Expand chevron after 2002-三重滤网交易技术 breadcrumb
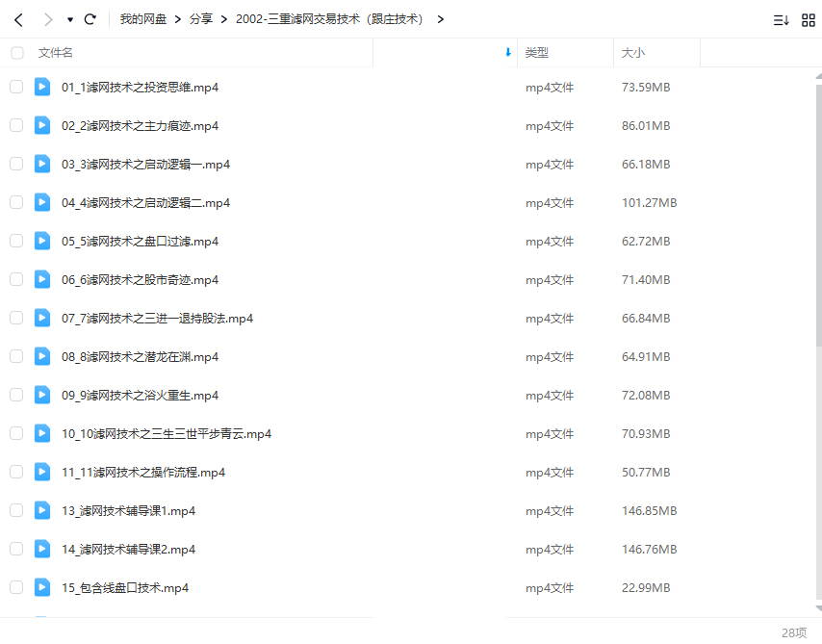Viewport: 822px width, 644px height. pos(440,19)
